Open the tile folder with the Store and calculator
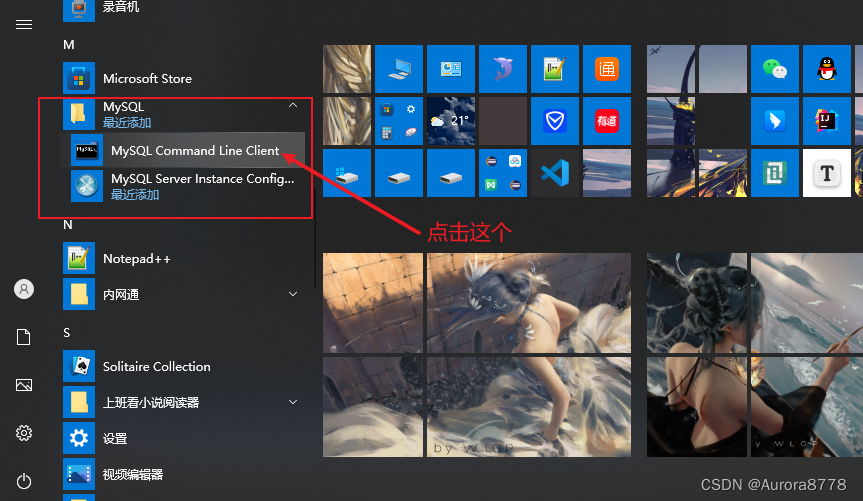 pyautogui.click(x=399, y=121)
